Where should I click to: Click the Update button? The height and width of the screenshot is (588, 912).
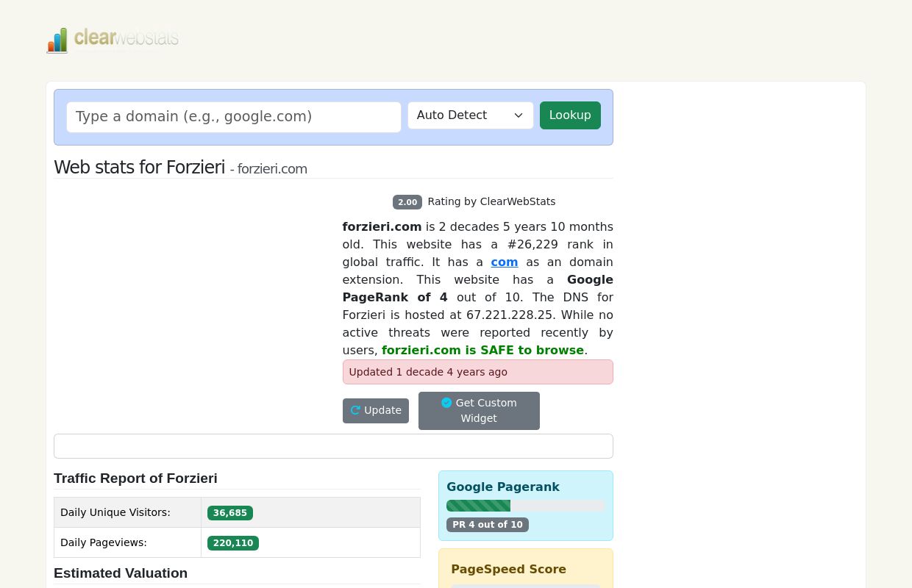[375, 410]
